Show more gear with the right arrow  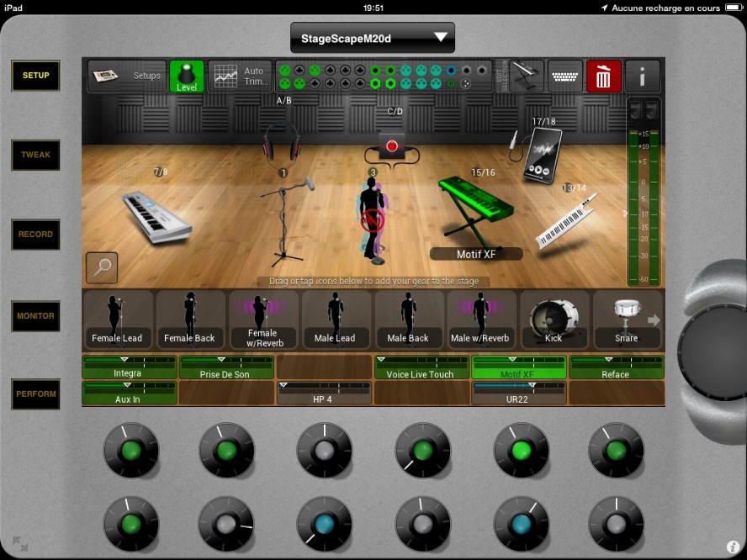point(654,320)
